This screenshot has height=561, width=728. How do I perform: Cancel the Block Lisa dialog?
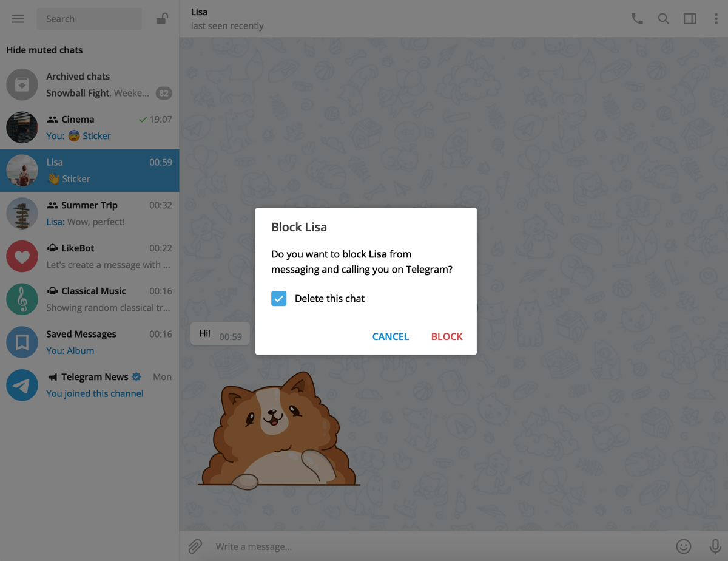391,336
